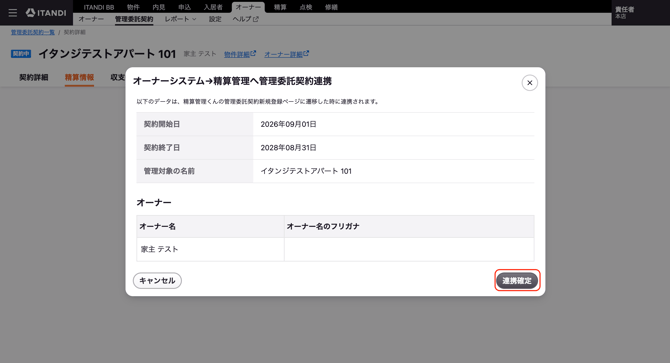Switch to the 契約詳細 tab
This screenshot has height=363, width=670.
click(34, 77)
